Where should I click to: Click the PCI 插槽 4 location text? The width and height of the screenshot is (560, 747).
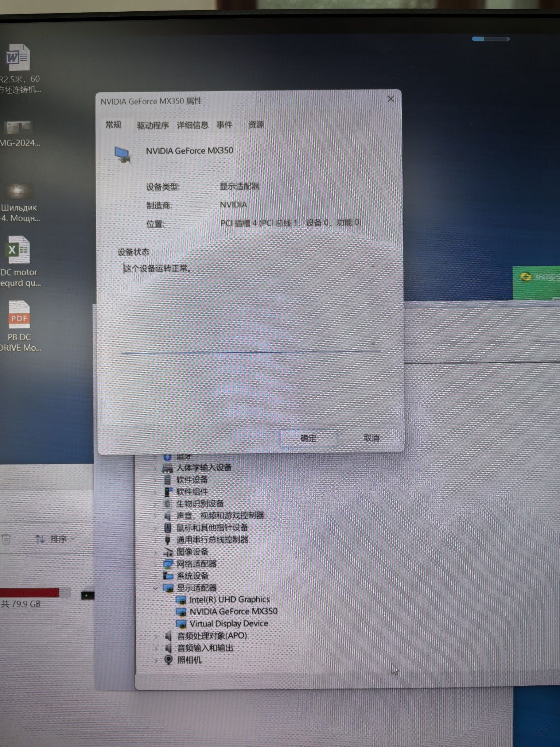291,222
